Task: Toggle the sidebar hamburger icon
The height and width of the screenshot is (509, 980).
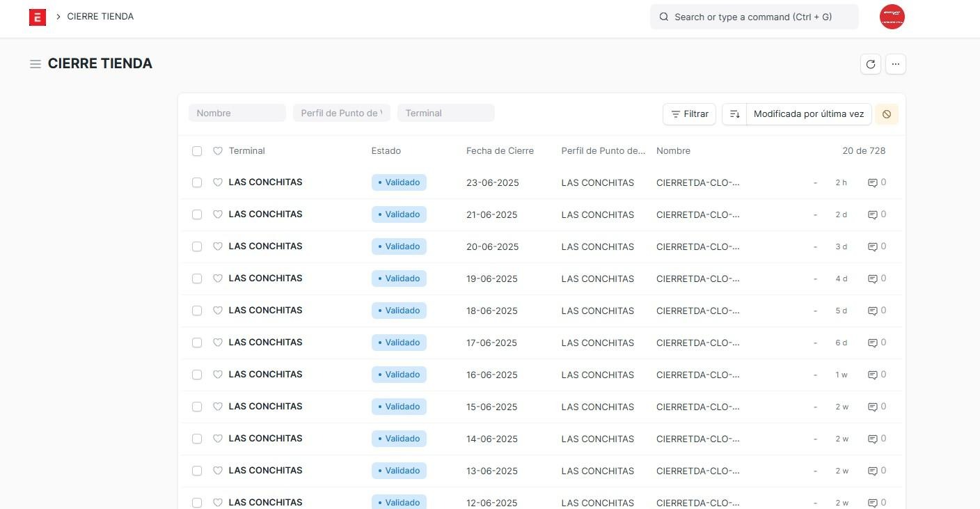Action: [x=35, y=64]
